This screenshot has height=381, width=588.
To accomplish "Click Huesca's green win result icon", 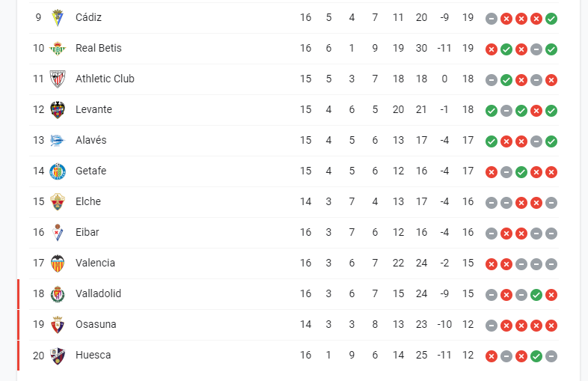I will click(536, 356).
